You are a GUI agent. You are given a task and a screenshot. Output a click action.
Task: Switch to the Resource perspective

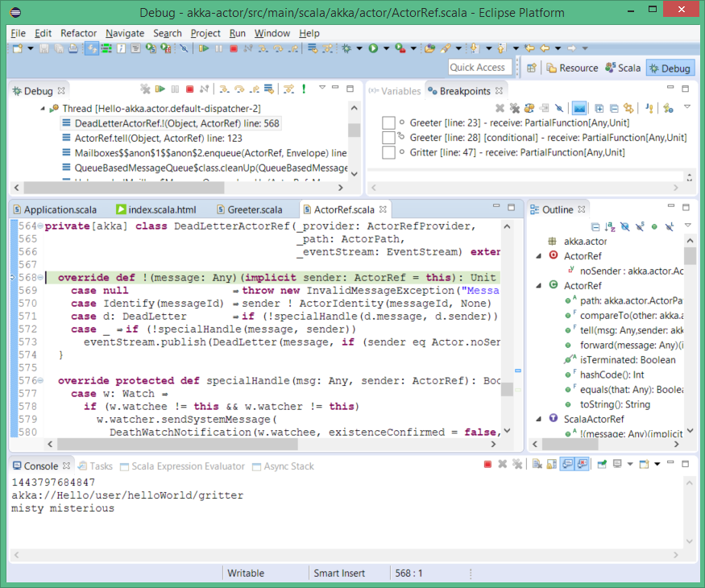572,68
